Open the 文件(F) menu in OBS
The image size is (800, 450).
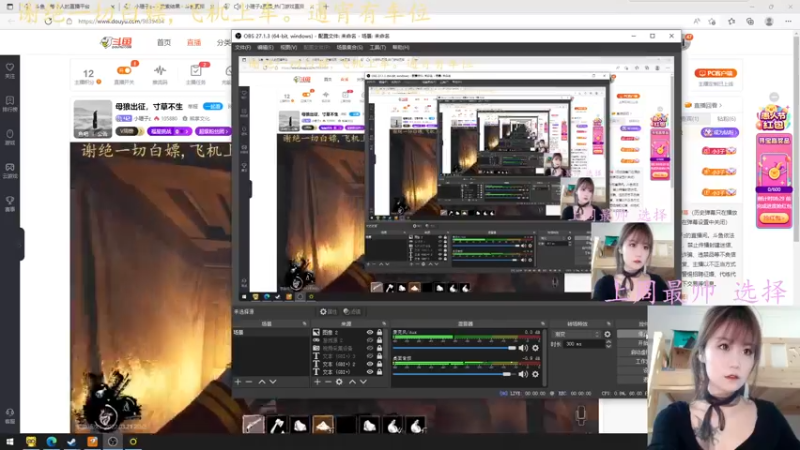243,47
